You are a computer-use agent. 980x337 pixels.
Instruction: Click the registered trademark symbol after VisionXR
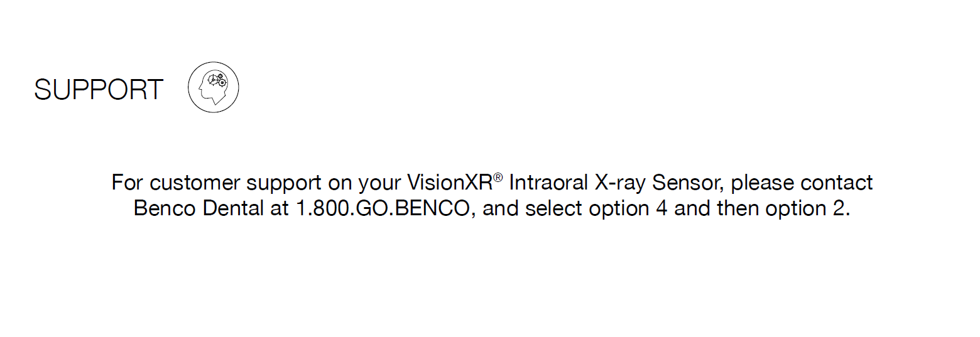coord(498,178)
